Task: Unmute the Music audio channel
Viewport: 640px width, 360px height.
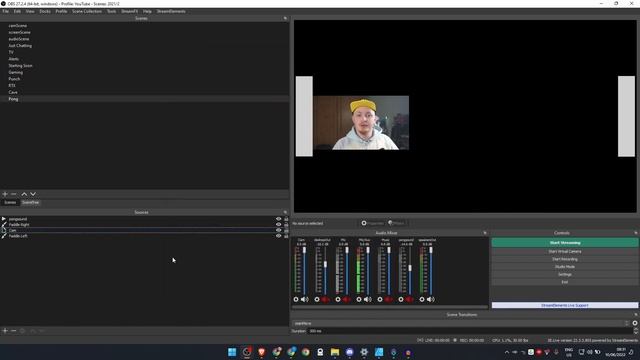Action: click(x=389, y=300)
